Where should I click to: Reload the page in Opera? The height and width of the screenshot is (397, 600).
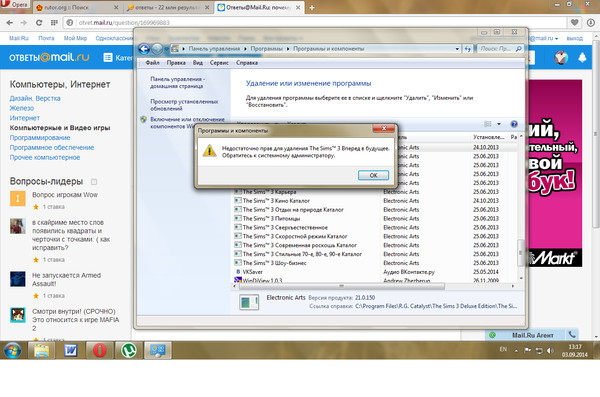tap(39, 23)
